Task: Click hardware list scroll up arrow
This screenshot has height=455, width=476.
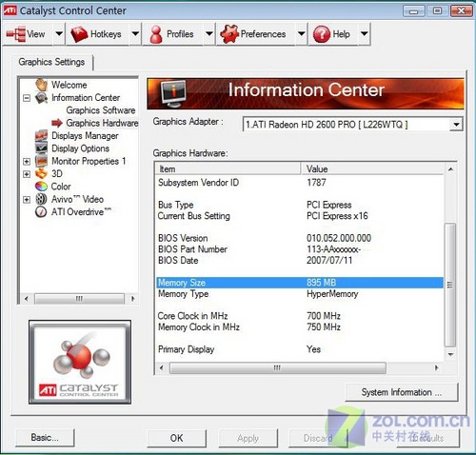Action: coord(450,169)
